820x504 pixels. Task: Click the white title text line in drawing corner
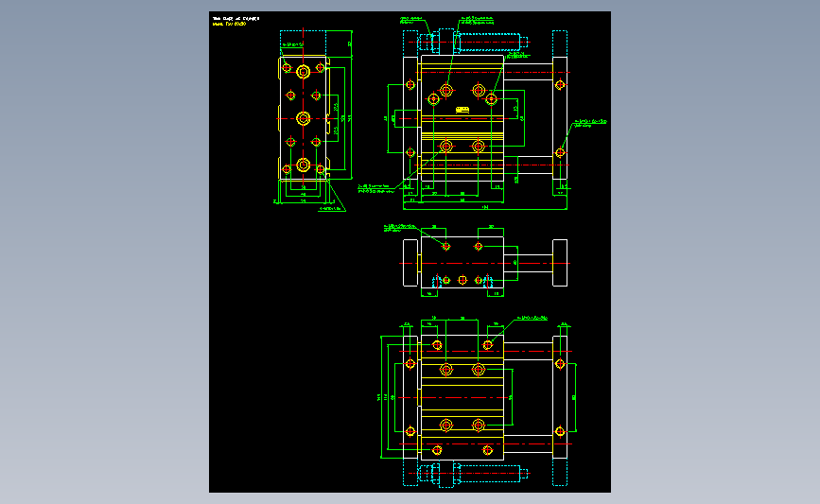click(x=236, y=18)
